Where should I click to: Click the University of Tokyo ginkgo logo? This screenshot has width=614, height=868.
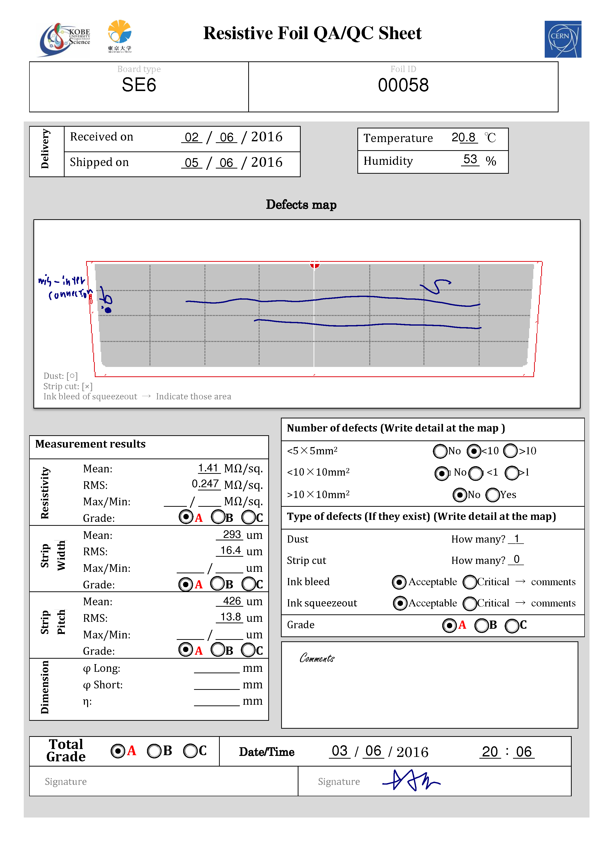pos(120,36)
